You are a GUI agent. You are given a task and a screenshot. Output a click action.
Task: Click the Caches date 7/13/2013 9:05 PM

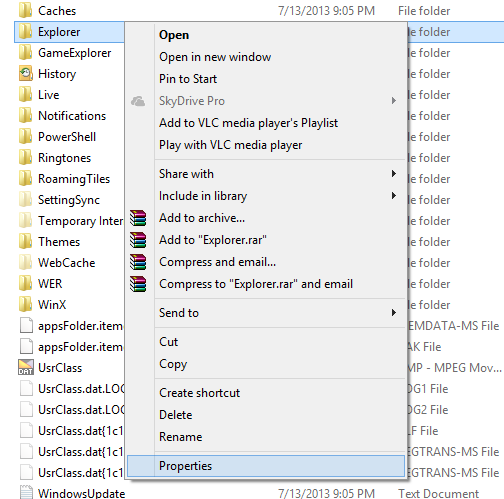(327, 11)
